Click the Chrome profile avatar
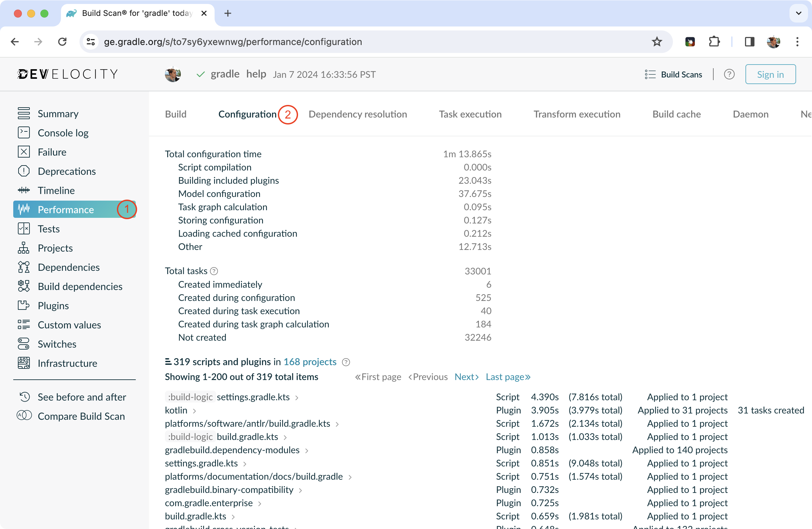The height and width of the screenshot is (529, 812). coord(774,42)
